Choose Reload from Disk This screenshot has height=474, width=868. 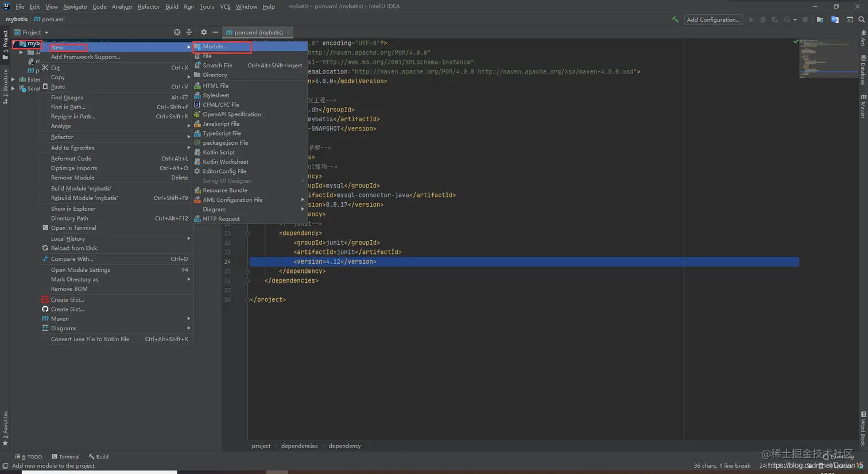pos(117,248)
